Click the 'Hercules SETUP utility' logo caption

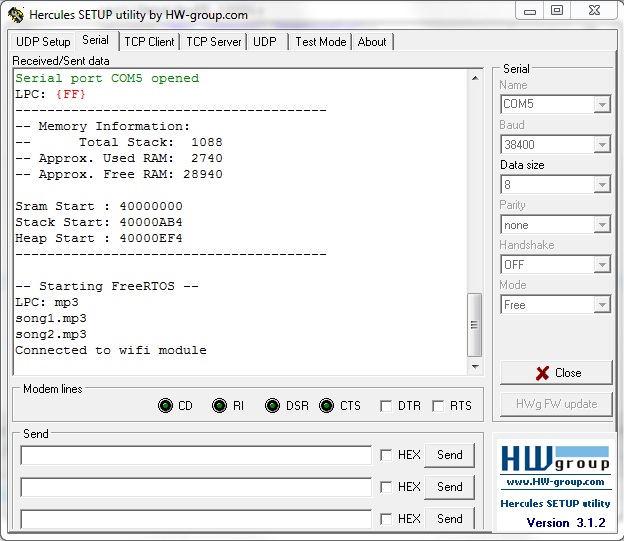click(x=555, y=504)
